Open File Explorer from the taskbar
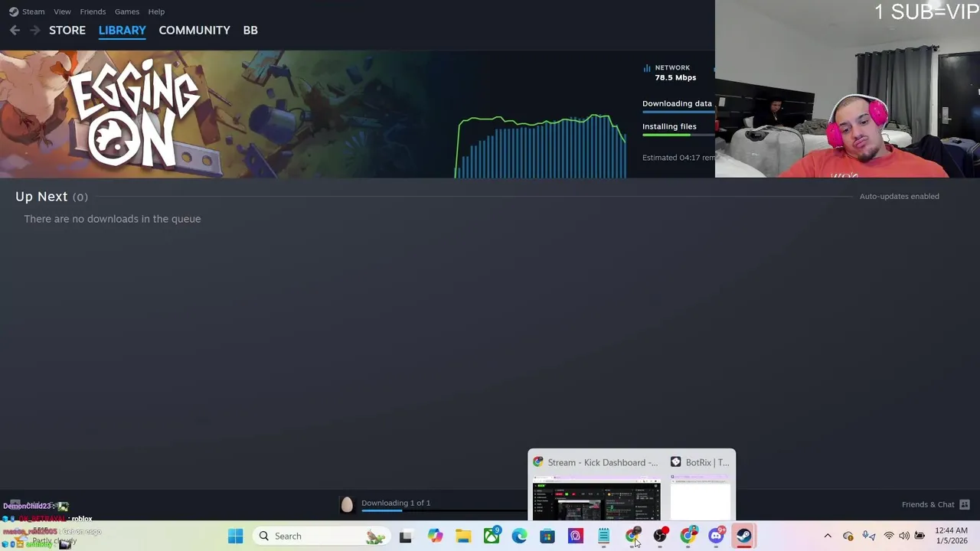 (x=463, y=536)
